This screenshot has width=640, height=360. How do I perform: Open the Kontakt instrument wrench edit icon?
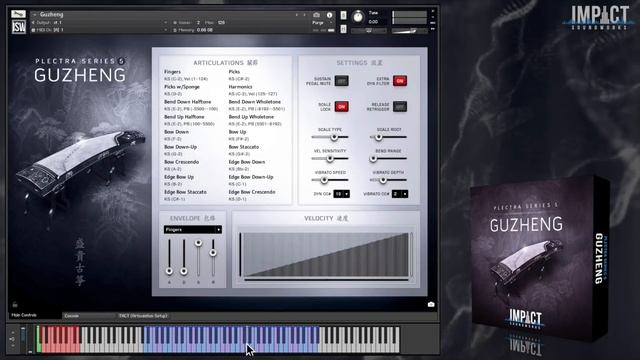pos(18,14)
